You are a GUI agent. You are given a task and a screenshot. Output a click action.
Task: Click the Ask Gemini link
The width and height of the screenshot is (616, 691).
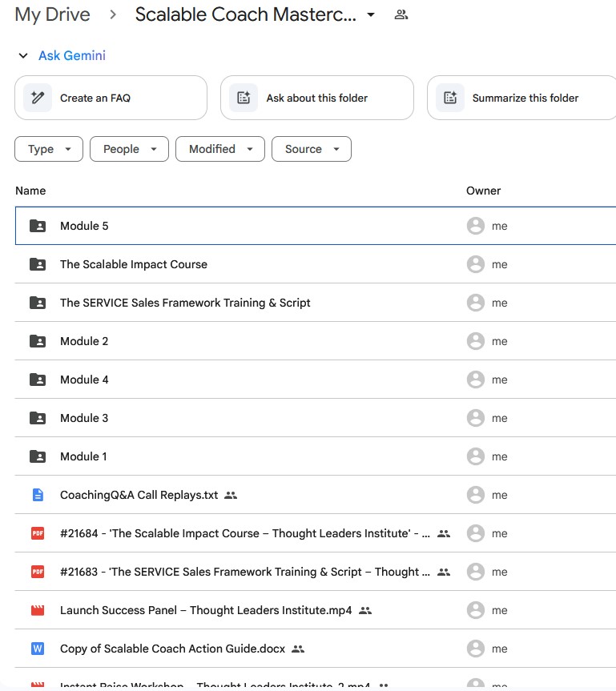coord(72,55)
